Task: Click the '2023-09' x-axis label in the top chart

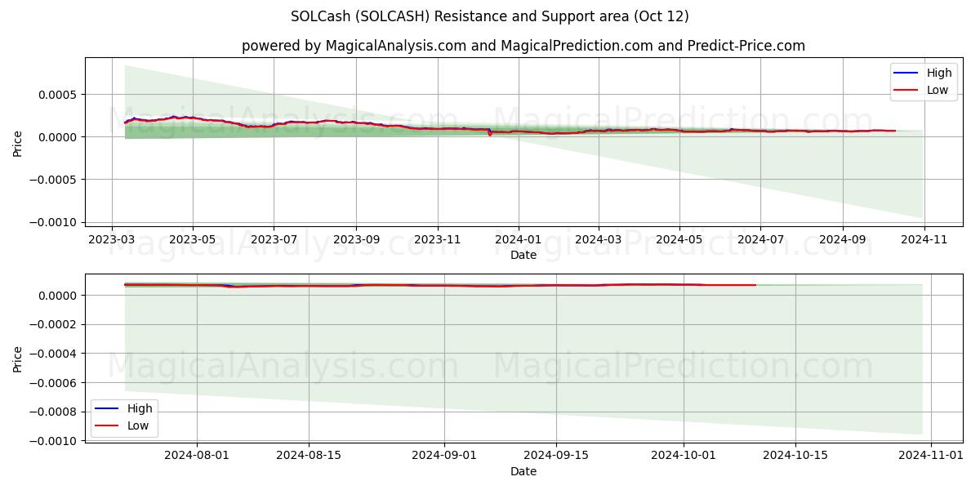Action: point(356,240)
